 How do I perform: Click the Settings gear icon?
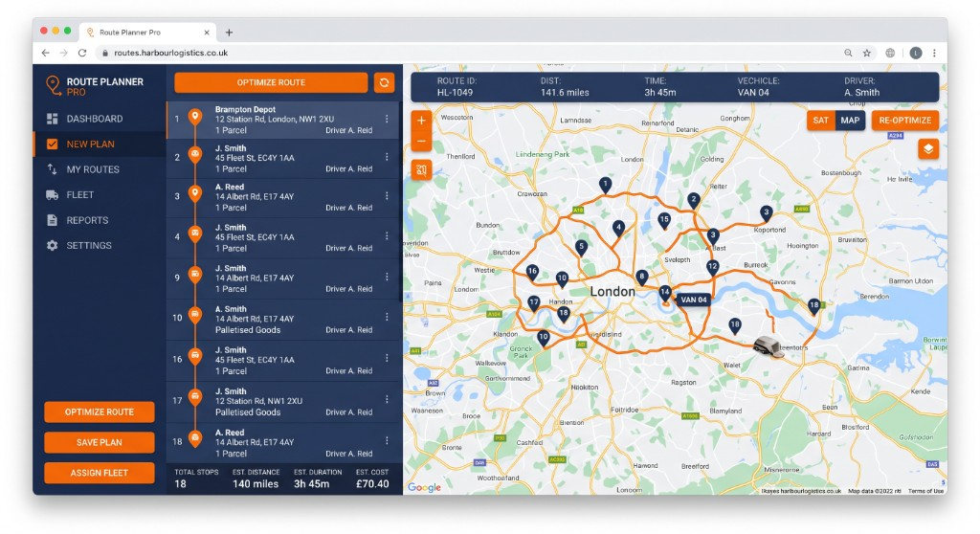52,246
